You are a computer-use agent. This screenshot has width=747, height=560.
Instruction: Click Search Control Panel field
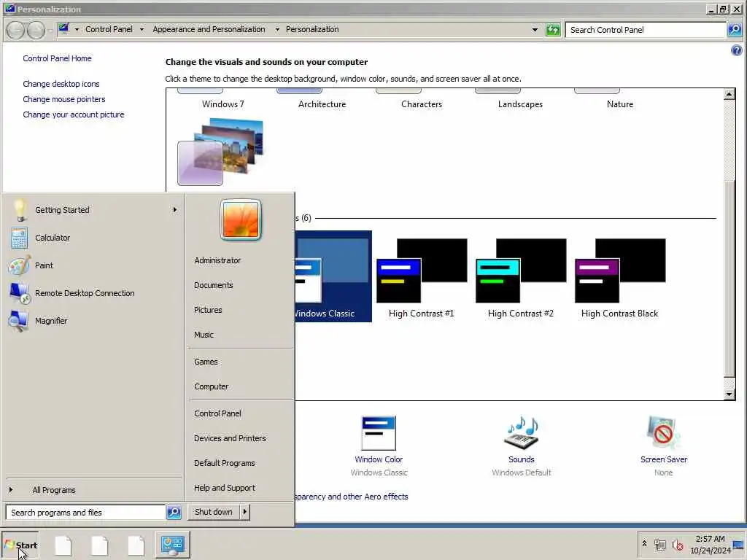[646, 30]
